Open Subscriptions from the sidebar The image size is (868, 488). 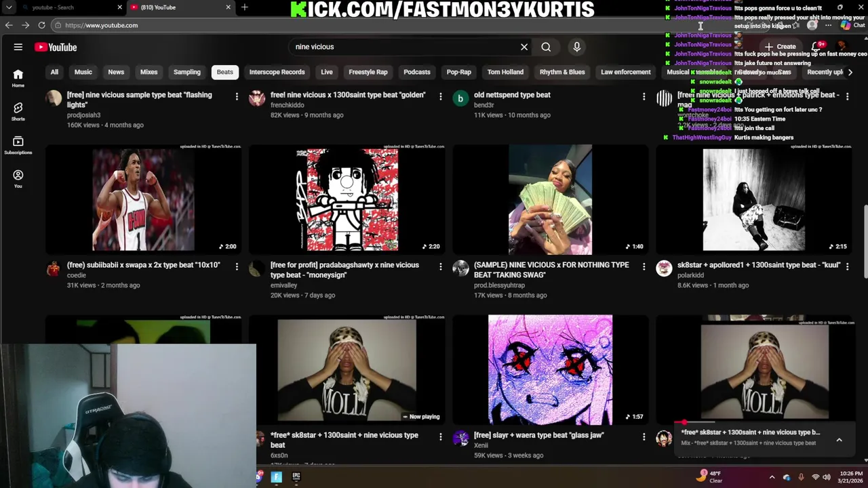pyautogui.click(x=18, y=146)
